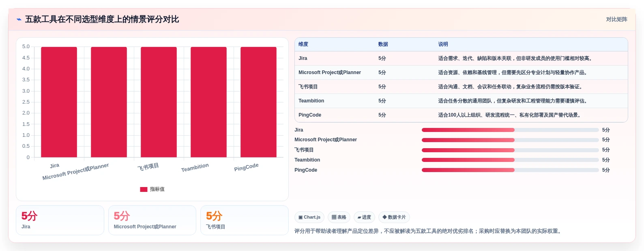The height and width of the screenshot is (251, 644).
Task: Click the Jira label in progress list
Action: tap(299, 130)
